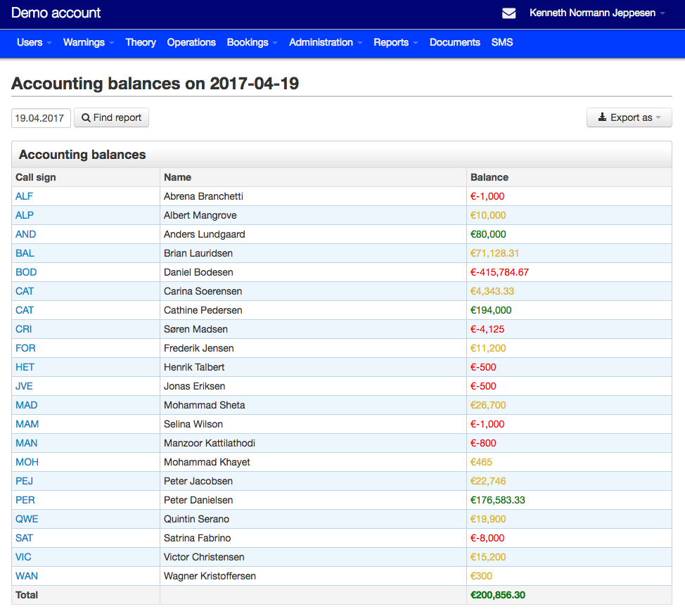This screenshot has width=685, height=616.
Task: Select call sign QWE
Action: point(27,520)
